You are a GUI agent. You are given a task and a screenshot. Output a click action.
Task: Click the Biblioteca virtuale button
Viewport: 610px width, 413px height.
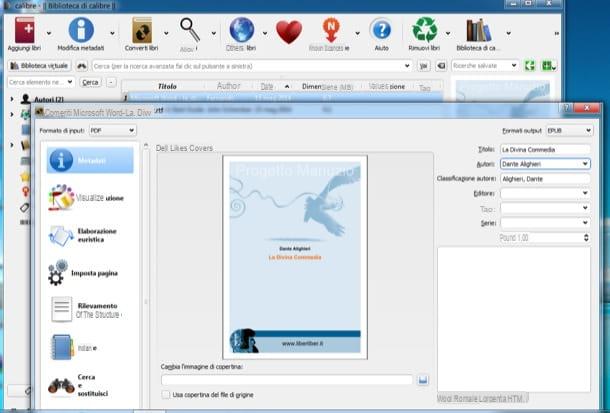coord(39,66)
